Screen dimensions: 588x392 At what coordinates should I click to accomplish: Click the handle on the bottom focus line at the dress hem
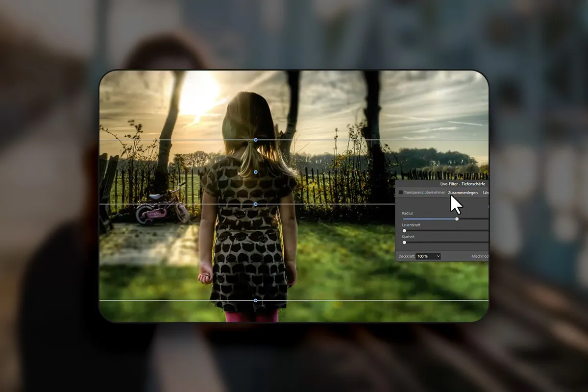click(x=256, y=300)
